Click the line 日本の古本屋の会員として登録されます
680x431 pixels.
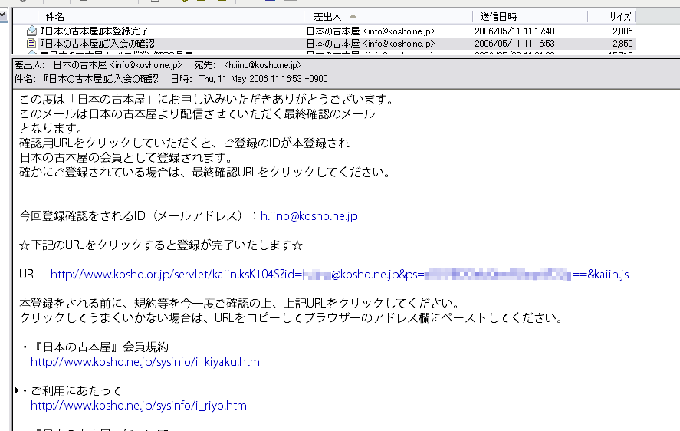click(x=126, y=158)
